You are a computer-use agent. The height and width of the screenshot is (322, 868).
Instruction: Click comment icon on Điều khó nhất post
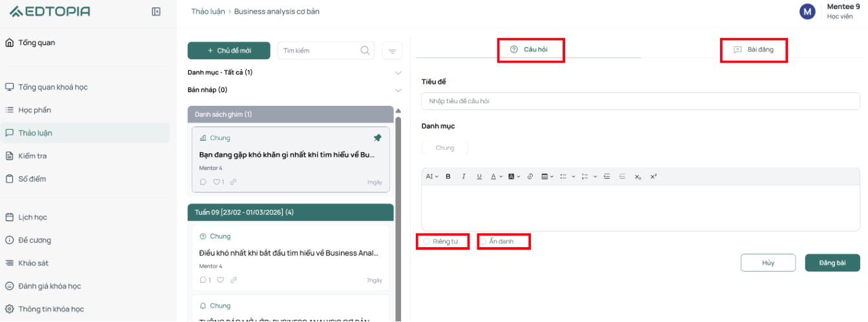pos(203,280)
